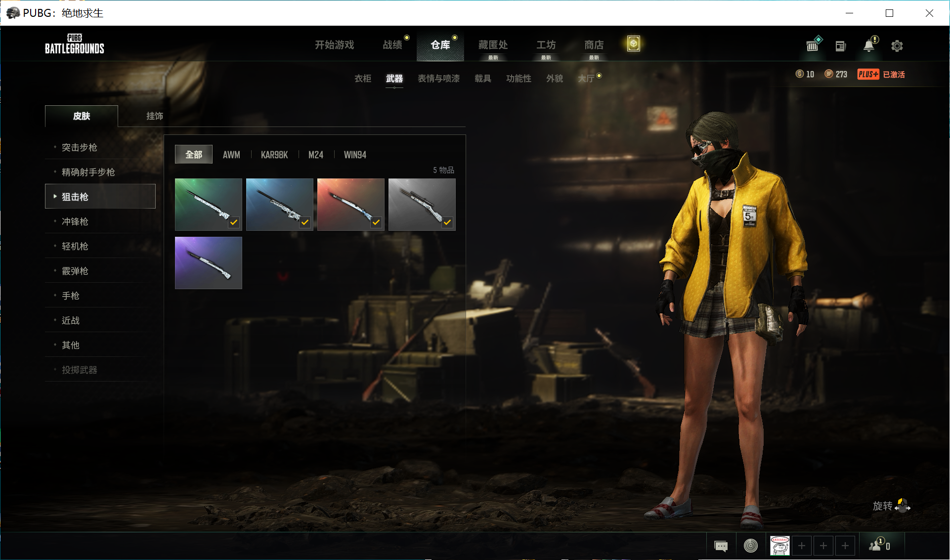The width and height of the screenshot is (950, 560).
Task: Filter skins by M24
Action: click(x=316, y=155)
